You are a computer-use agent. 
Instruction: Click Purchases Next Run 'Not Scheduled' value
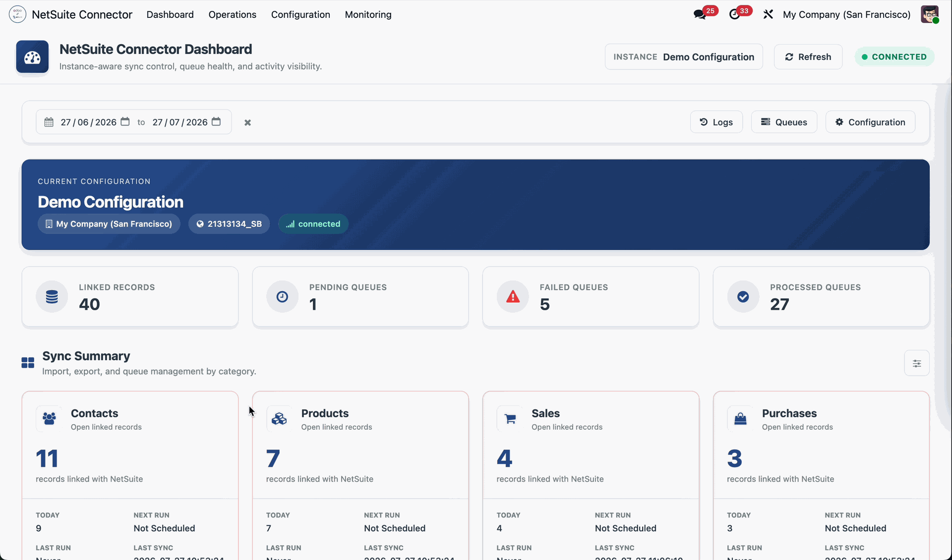click(x=856, y=528)
